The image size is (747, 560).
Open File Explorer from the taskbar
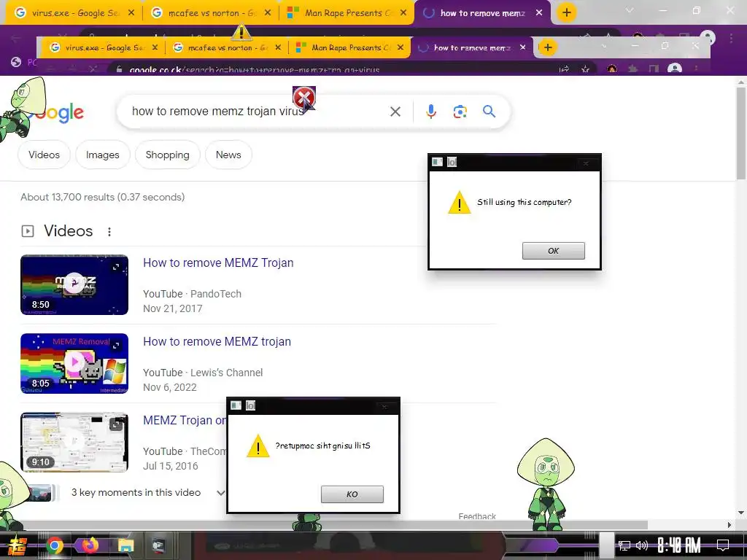(125, 545)
